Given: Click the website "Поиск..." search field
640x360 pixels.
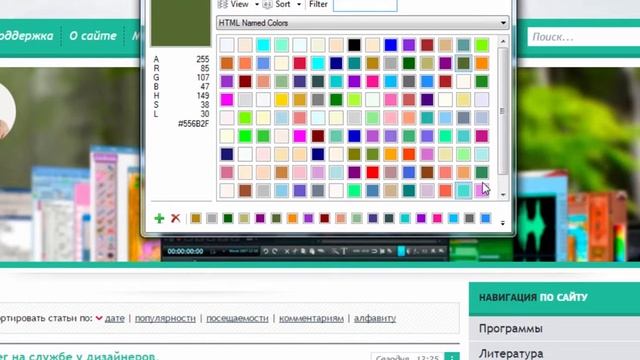Looking at the screenshot, I should click(x=584, y=37).
